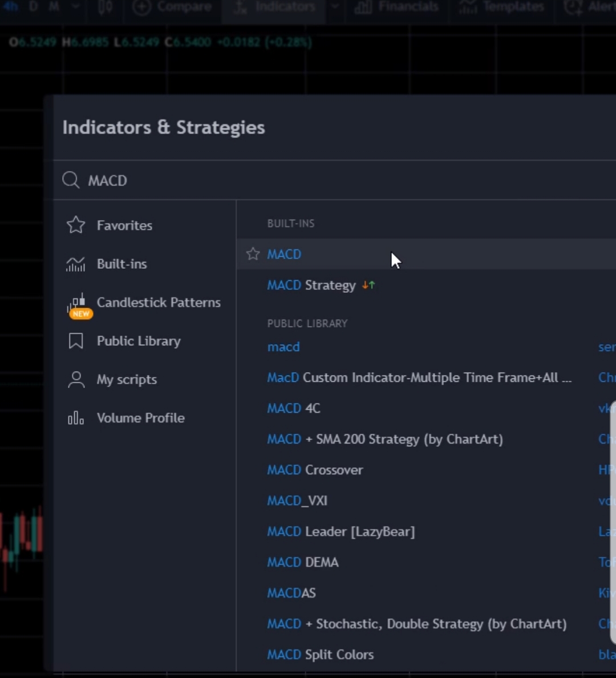Open the Candlestick Patterns category
Screen dimensions: 616x678
coord(144,302)
